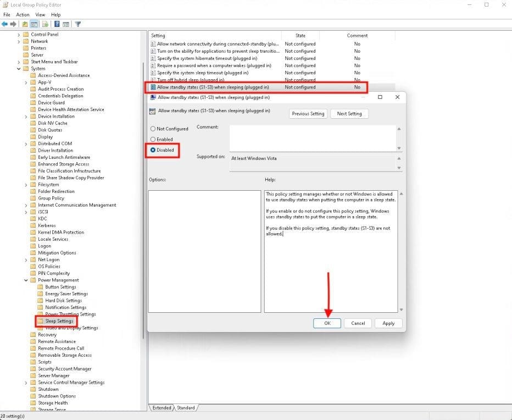Choose the Disabled radio button
Image resolution: width=512 pixels, height=420 pixels.
tap(153, 150)
